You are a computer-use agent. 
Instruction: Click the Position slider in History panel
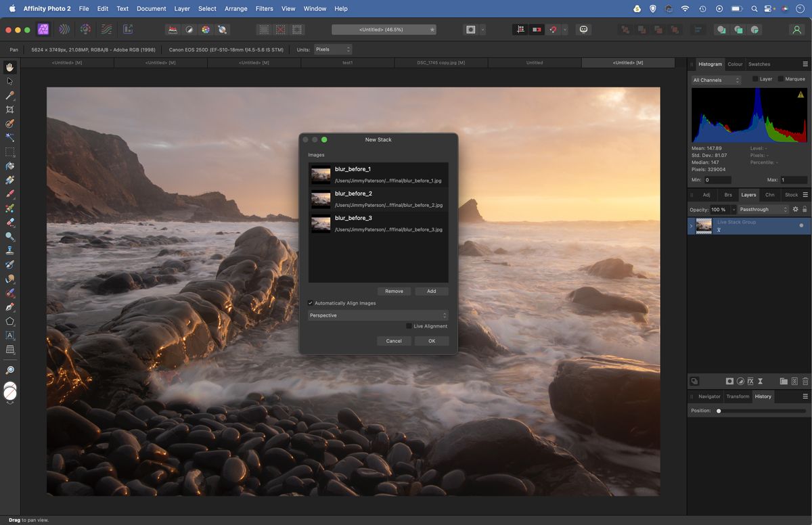point(719,411)
